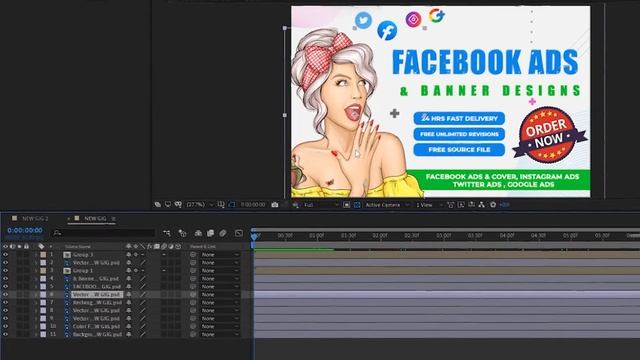
Task: Click the Timeline button in viewer footer
Action: coord(471,204)
